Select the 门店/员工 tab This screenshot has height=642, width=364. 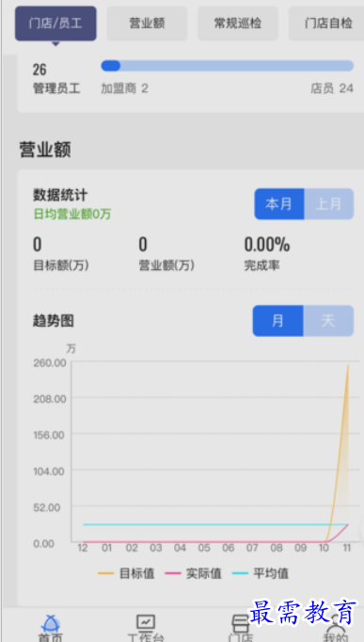coord(55,24)
